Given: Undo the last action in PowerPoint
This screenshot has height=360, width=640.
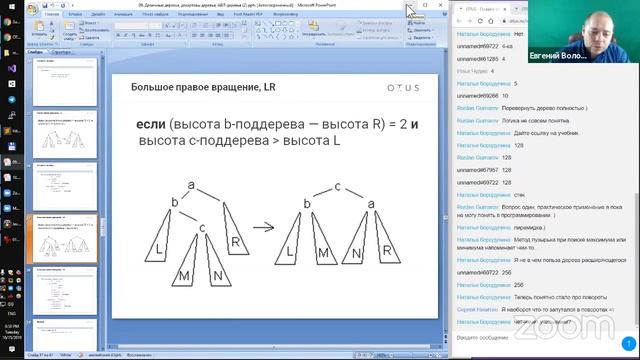Looking at the screenshot, I should (52, 6).
